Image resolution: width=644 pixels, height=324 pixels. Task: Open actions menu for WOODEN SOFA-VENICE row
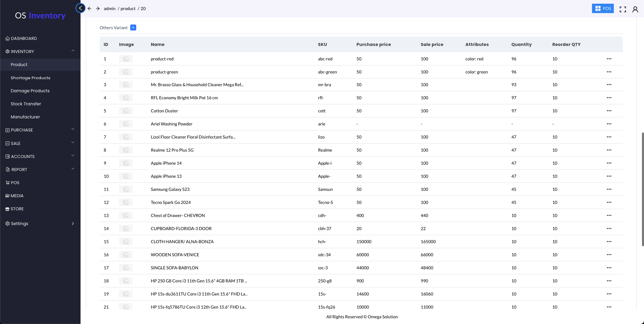(609, 255)
